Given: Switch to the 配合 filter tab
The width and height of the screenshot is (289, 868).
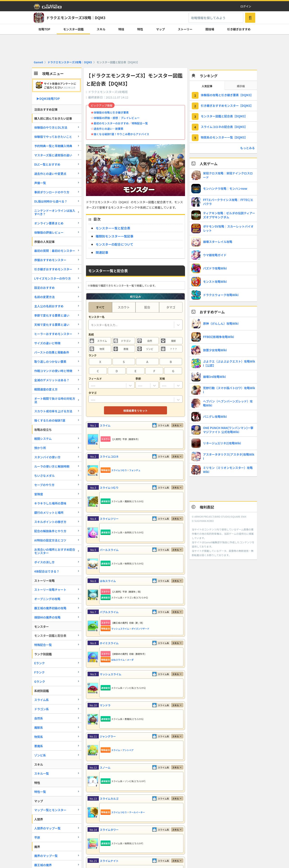Looking at the screenshot, I should [x=147, y=307].
